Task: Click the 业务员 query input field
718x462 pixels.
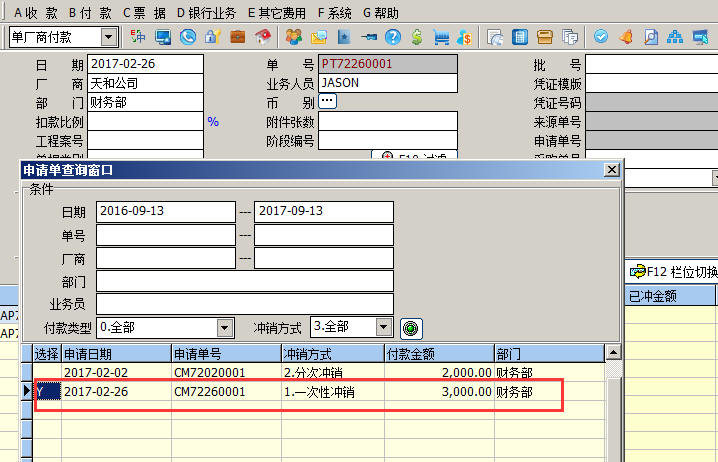Action: (x=245, y=304)
